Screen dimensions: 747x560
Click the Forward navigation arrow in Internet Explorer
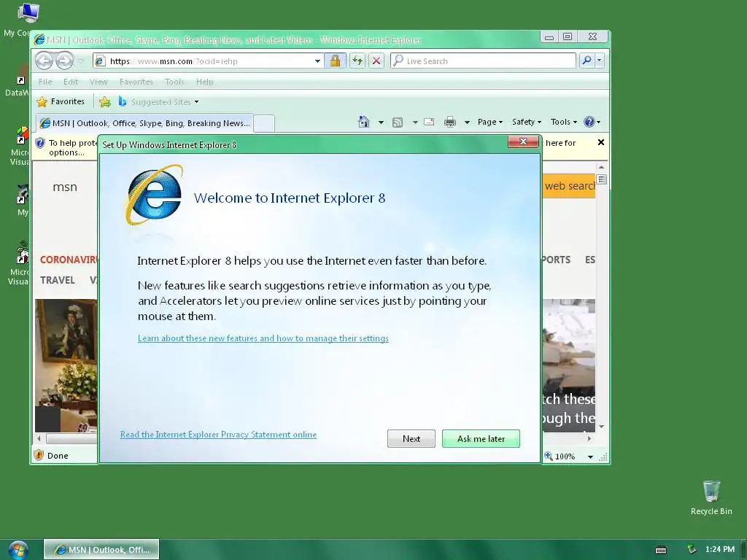pos(64,61)
